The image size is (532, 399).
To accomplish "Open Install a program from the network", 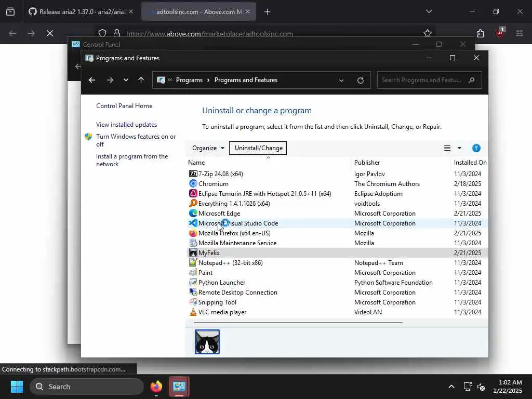I will click(x=132, y=160).
